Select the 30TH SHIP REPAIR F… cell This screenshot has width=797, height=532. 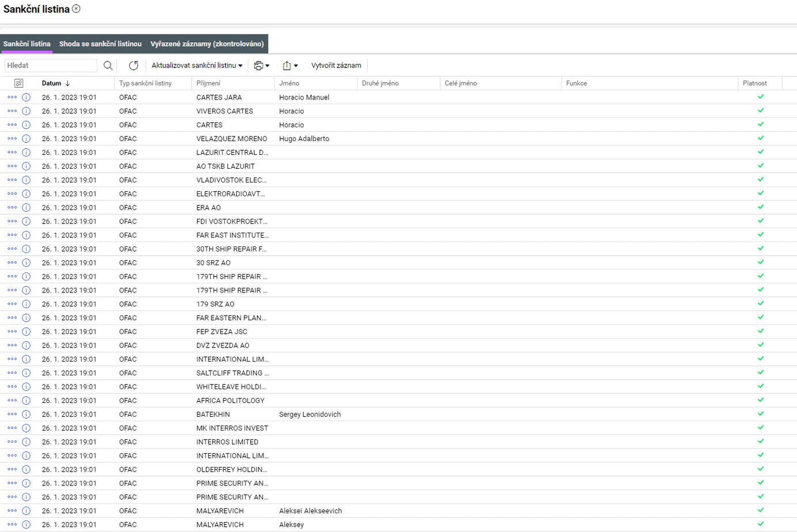click(232, 249)
